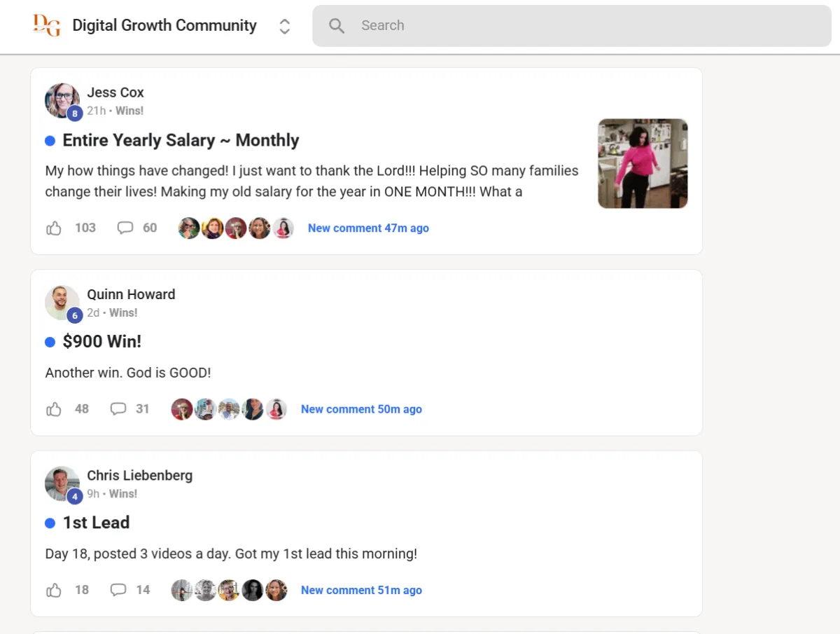Open the Wins! category on Chris Liebenberg's post
Viewport: 840px width, 634px height.
point(123,494)
